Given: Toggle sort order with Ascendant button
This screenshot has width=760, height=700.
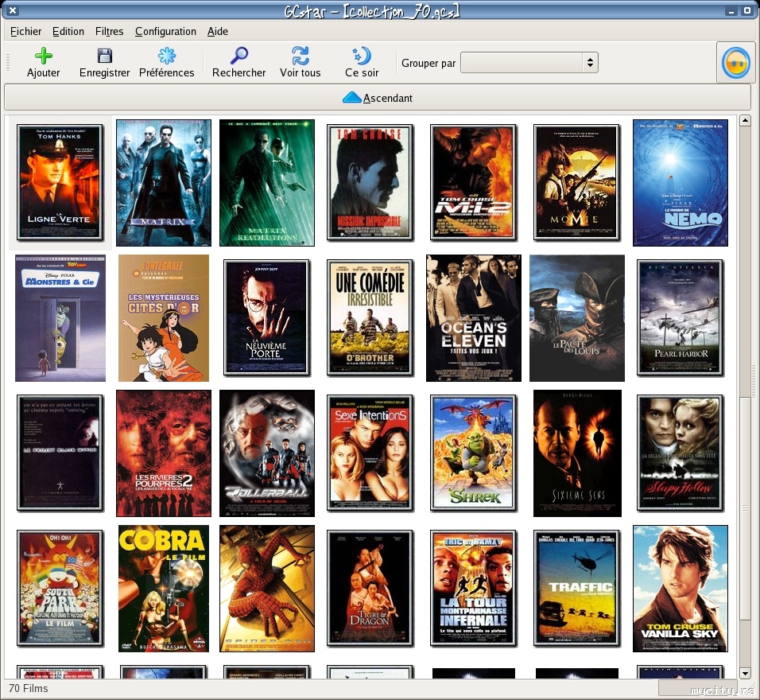Looking at the screenshot, I should click(x=378, y=98).
